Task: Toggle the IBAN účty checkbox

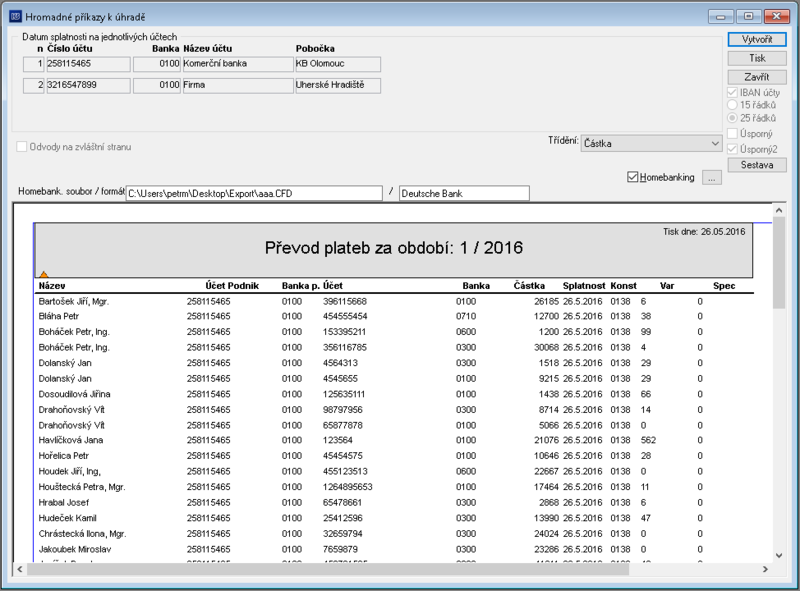Action: click(x=732, y=92)
